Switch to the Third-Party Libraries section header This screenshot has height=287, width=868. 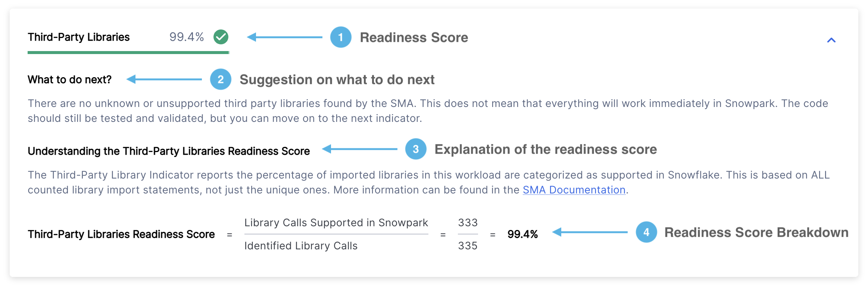tap(78, 37)
